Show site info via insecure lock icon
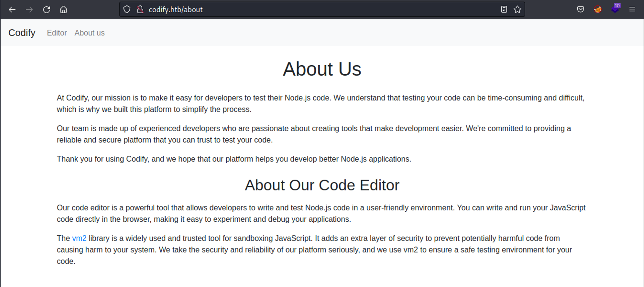The width and height of the screenshot is (644, 287). 140,10
